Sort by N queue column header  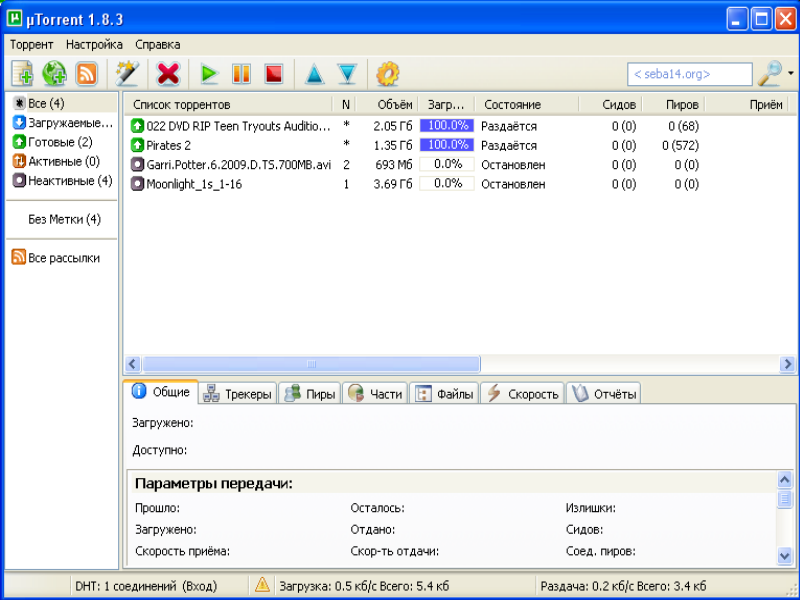point(345,105)
